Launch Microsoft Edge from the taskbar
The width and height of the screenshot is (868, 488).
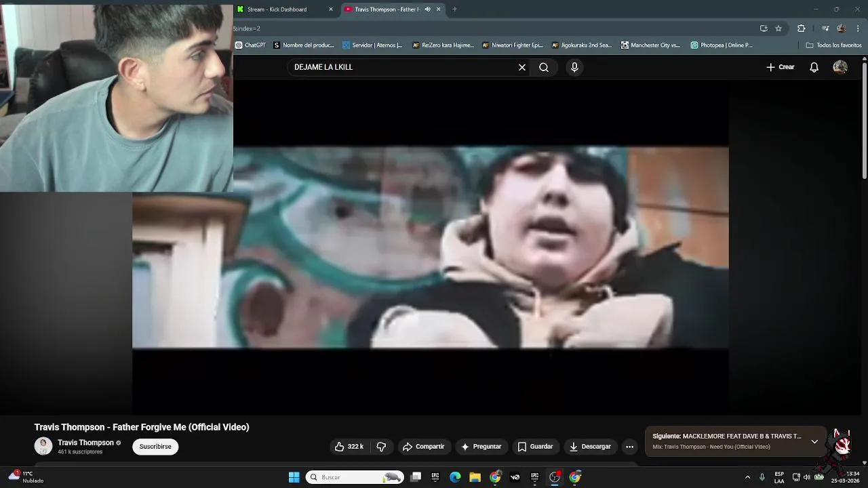tap(455, 477)
